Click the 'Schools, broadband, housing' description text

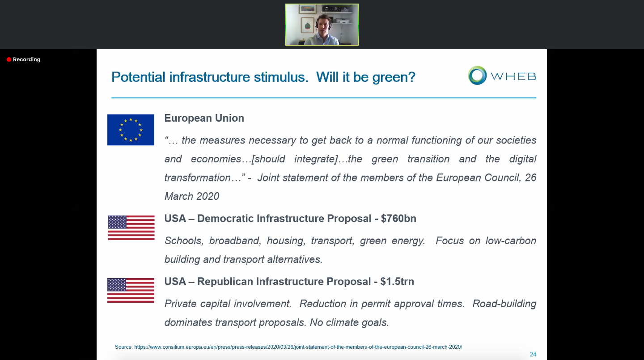(350, 250)
